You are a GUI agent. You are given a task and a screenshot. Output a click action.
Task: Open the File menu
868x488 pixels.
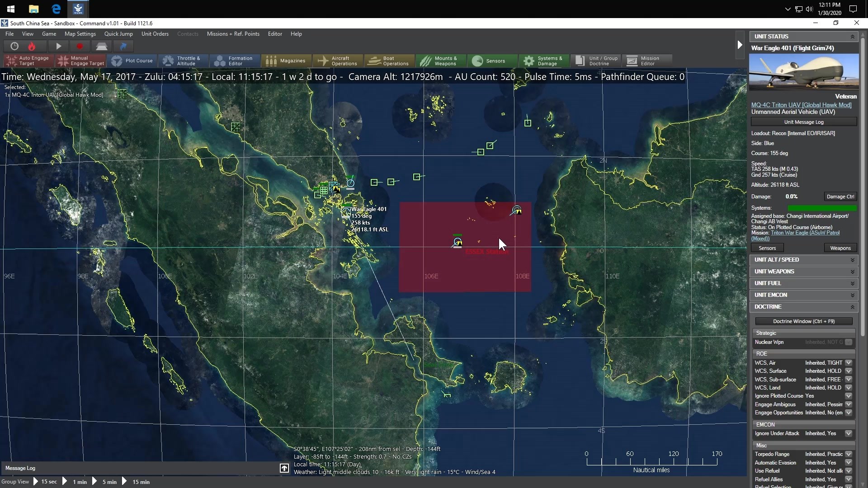coord(9,34)
